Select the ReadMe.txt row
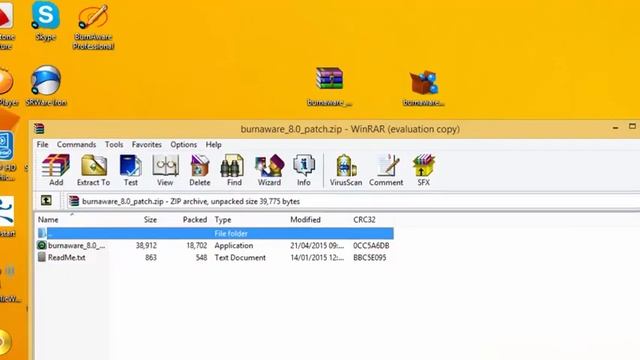The image size is (640, 360). [x=215, y=258]
